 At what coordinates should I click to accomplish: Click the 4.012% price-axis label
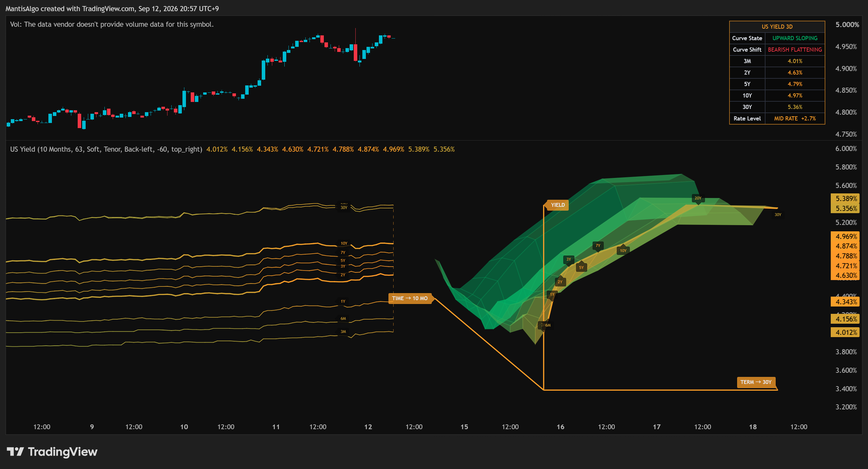[845, 332]
